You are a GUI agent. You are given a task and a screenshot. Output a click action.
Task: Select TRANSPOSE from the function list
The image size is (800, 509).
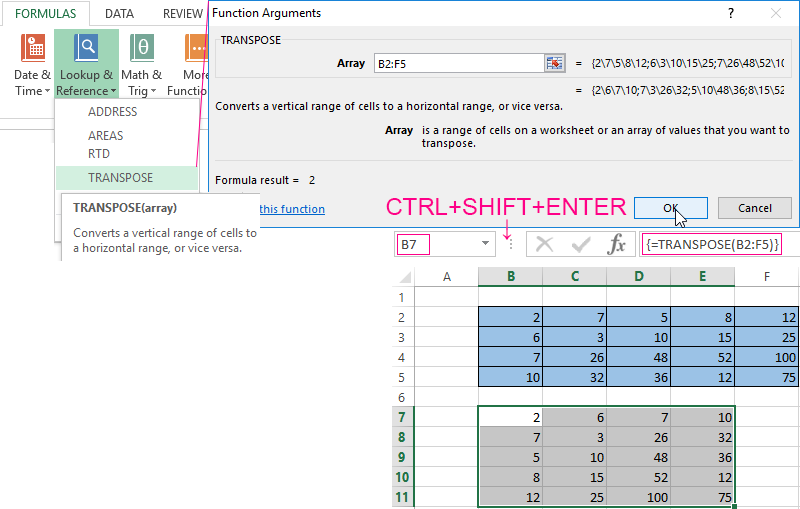click(x=120, y=177)
